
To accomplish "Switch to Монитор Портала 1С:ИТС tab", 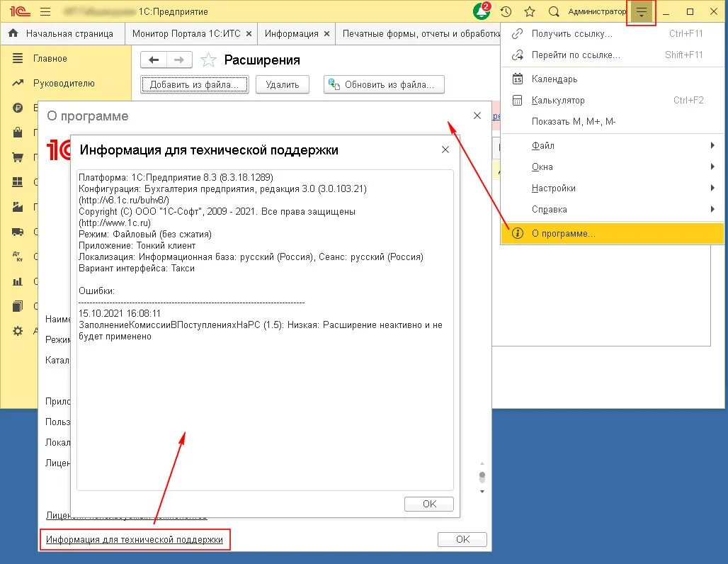I will [x=186, y=33].
